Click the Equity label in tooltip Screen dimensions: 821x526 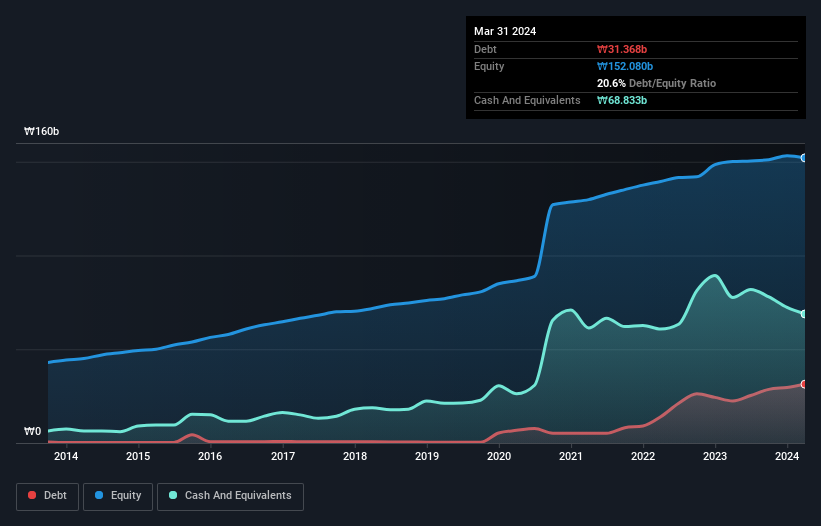tap(489, 66)
